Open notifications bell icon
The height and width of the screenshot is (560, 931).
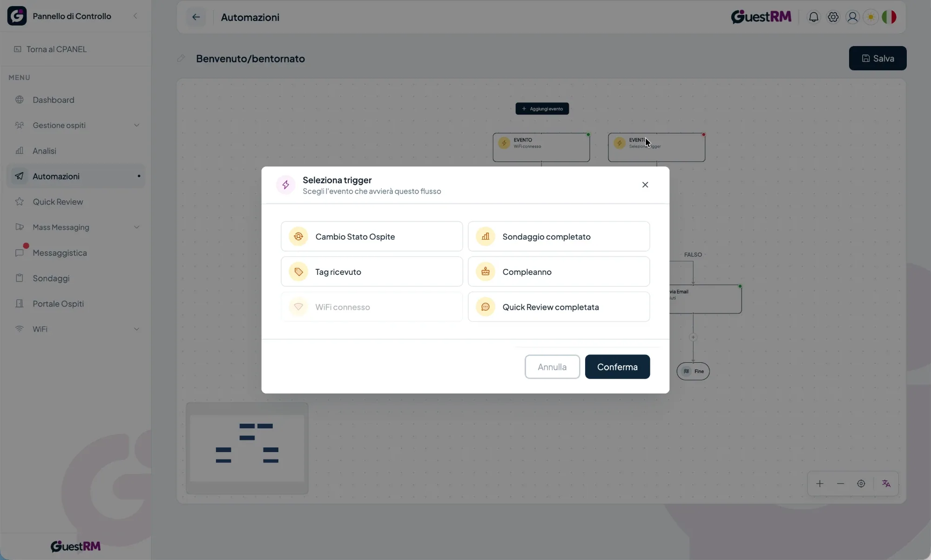813,17
